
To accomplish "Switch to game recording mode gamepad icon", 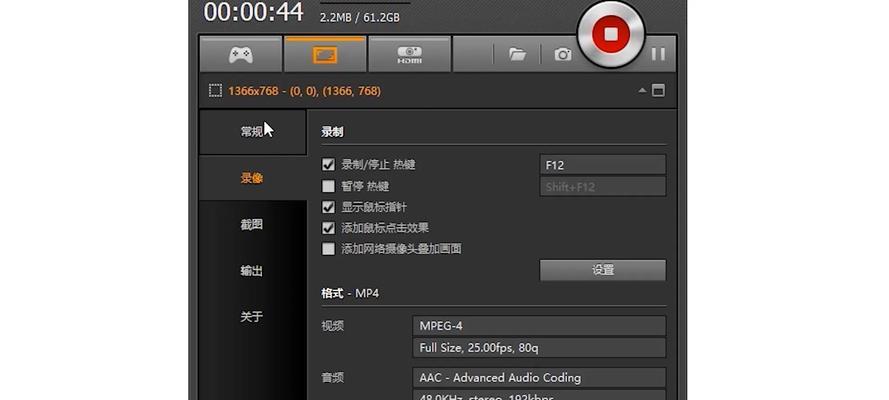I will pos(241,54).
